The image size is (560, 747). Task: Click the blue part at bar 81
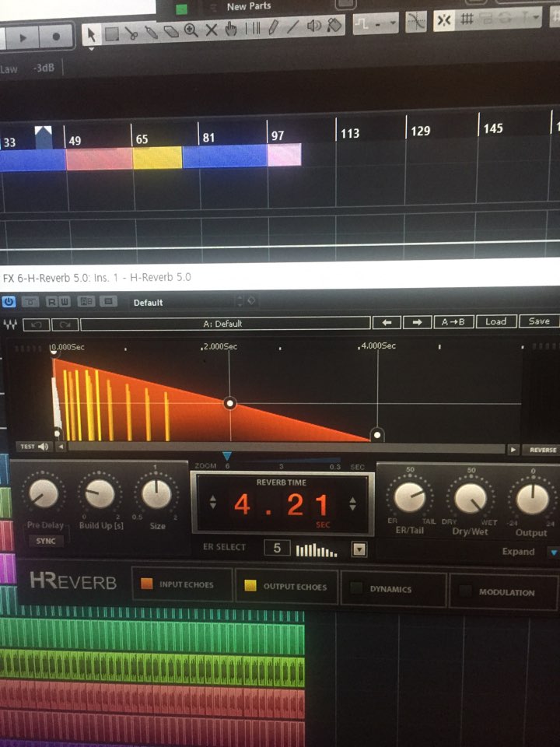click(x=225, y=156)
